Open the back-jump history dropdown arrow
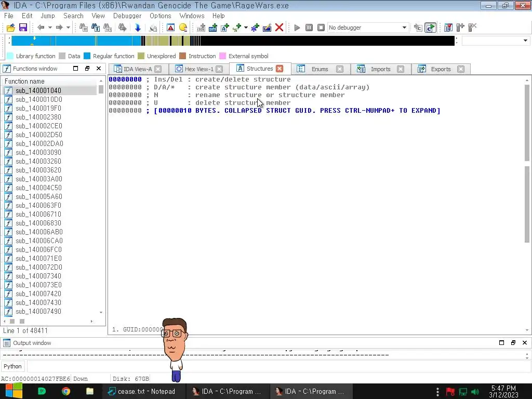The height and width of the screenshot is (399, 532). click(50, 28)
